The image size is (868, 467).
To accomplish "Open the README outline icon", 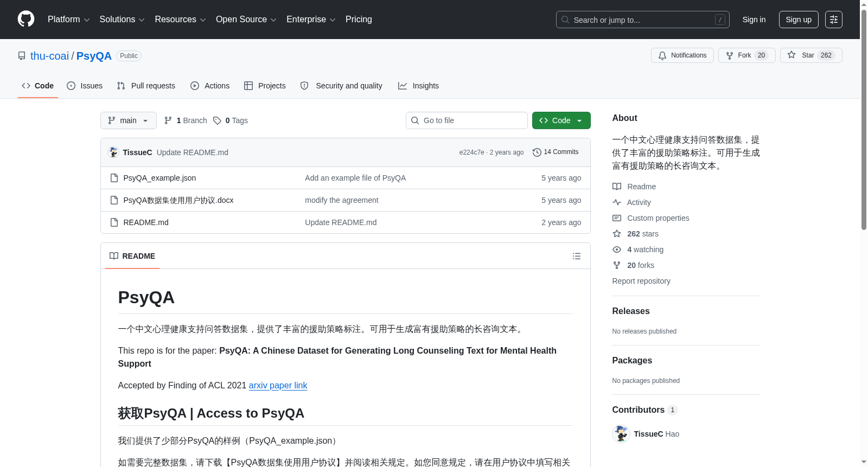I will point(577,256).
